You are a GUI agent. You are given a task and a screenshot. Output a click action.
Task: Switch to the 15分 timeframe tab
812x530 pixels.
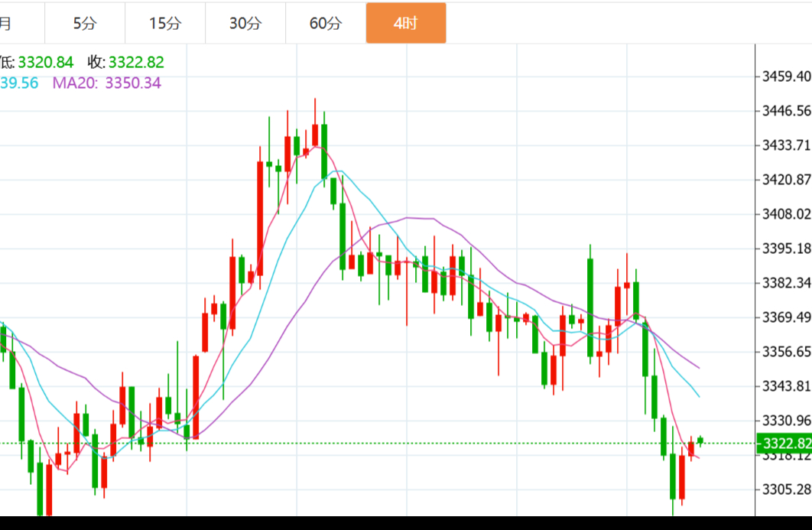165,23
